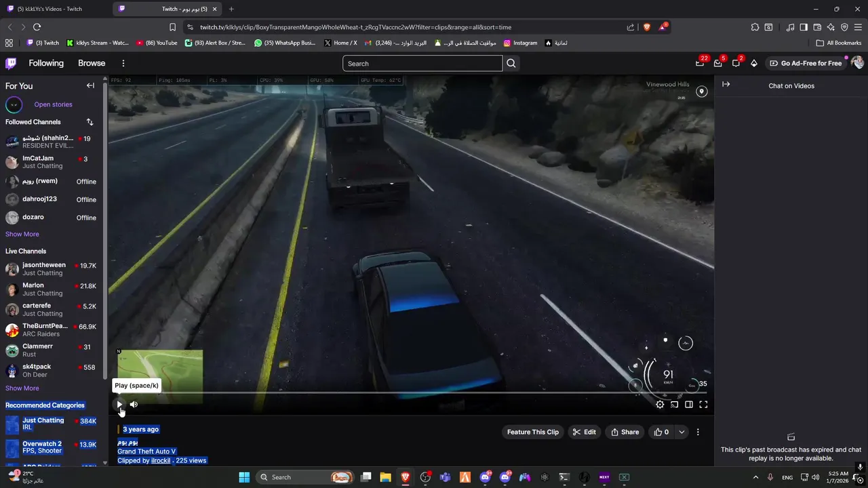
Task: Open clipper ilrockil profile link
Action: click(x=161, y=460)
